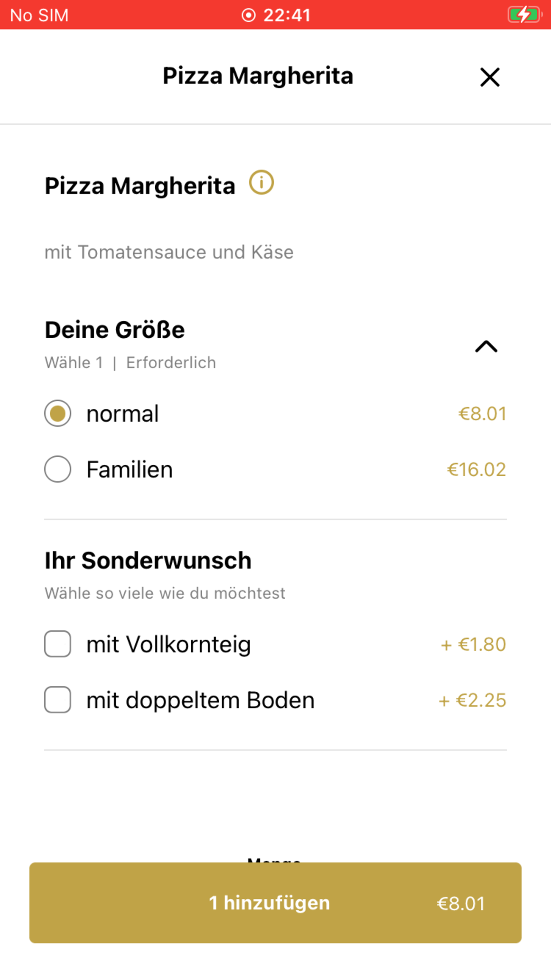This screenshot has height=980, width=551.
Task: Select the normal size radio button
Action: [x=58, y=413]
